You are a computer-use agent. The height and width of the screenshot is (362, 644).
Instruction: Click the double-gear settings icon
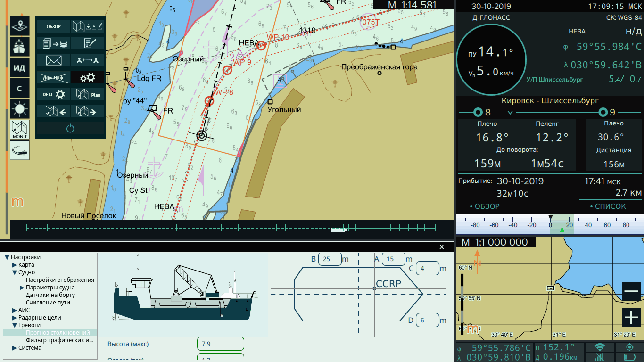tap(87, 78)
